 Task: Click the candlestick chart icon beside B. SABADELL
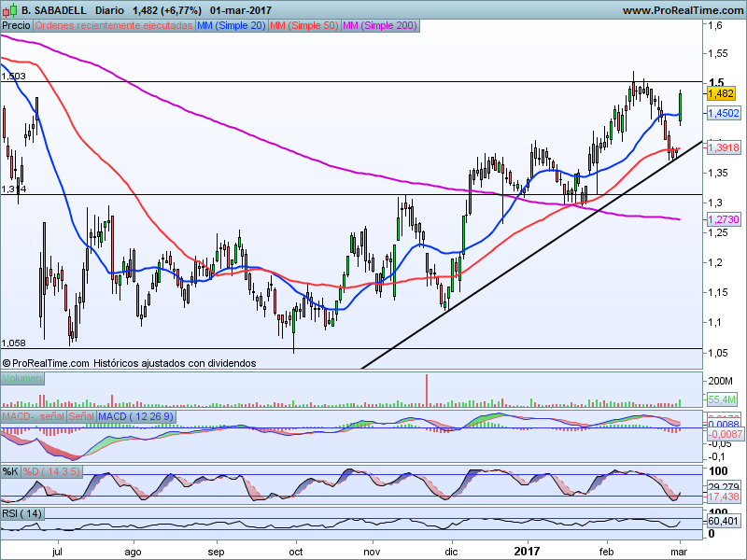(x=10, y=9)
